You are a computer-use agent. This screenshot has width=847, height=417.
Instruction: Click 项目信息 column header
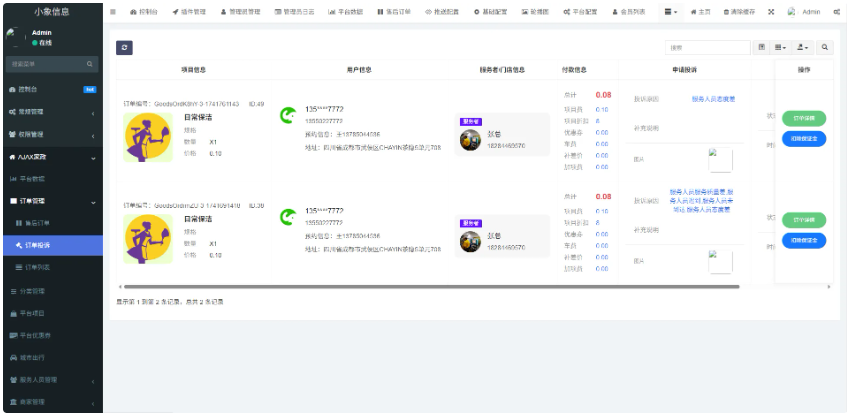193,70
